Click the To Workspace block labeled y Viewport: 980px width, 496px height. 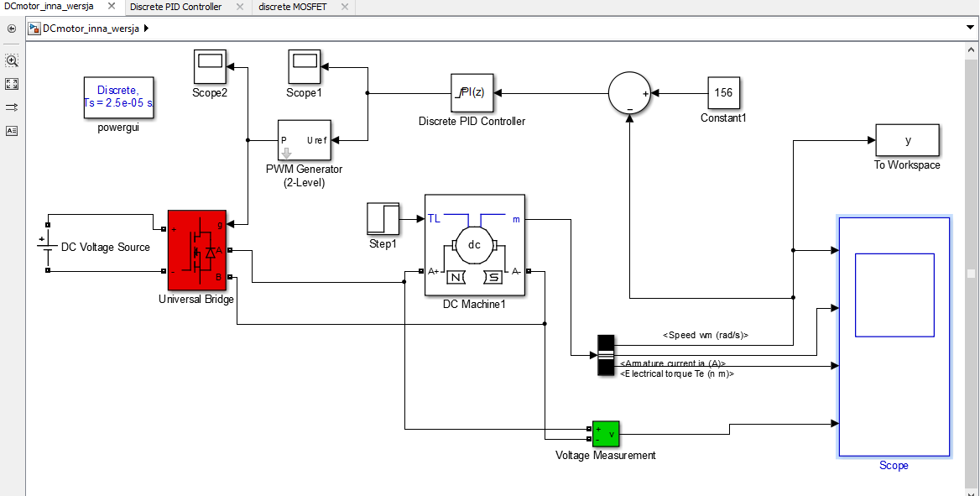(907, 139)
